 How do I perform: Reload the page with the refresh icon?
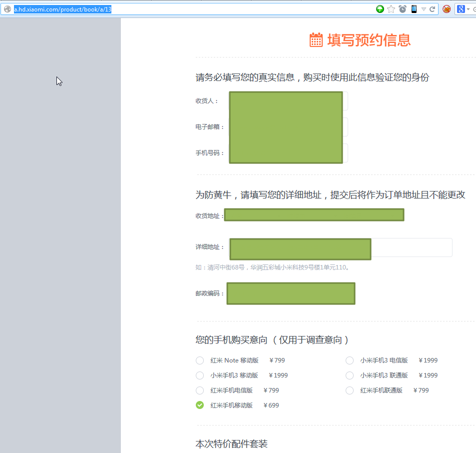click(x=432, y=9)
